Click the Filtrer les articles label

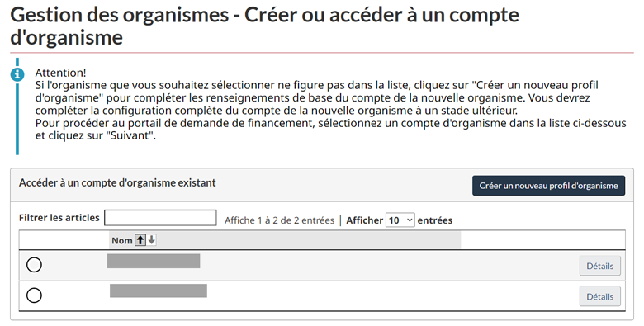tap(59, 218)
